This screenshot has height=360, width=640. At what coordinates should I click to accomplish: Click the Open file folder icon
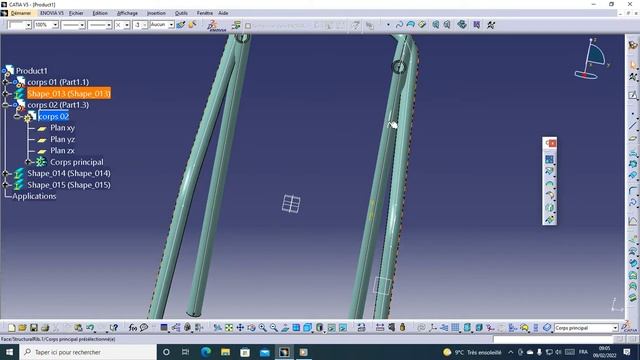click(22, 328)
